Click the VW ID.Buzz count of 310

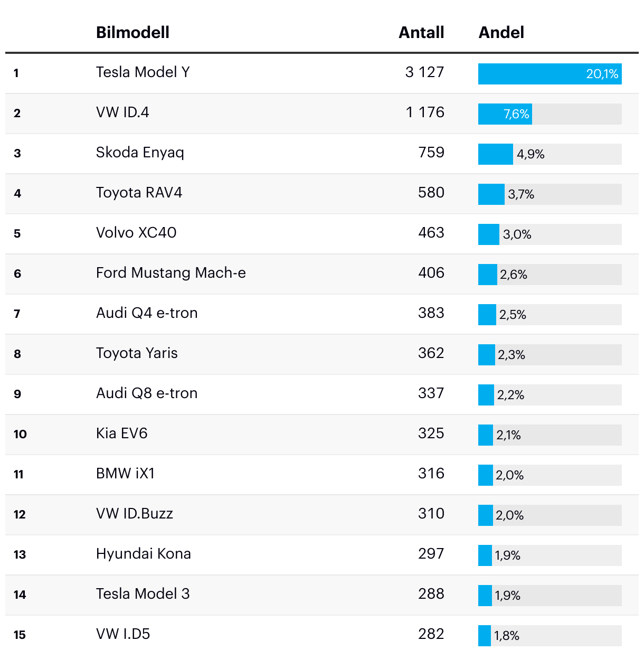(431, 514)
